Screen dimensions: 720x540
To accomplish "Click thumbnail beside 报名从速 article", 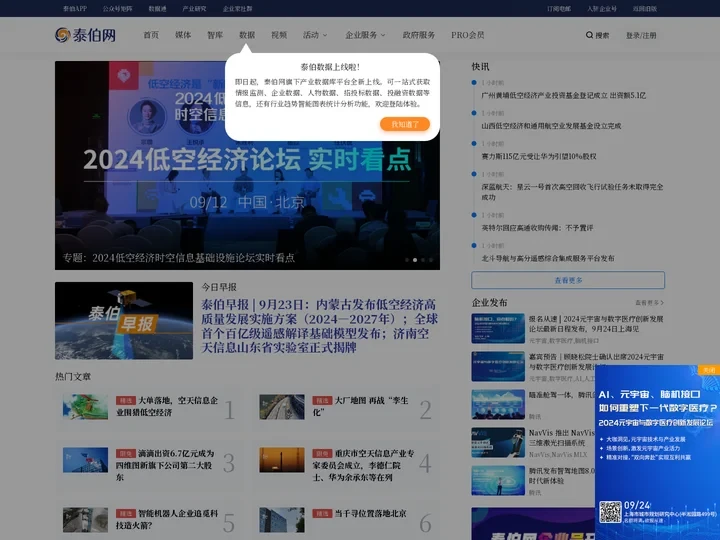I will tap(498, 328).
